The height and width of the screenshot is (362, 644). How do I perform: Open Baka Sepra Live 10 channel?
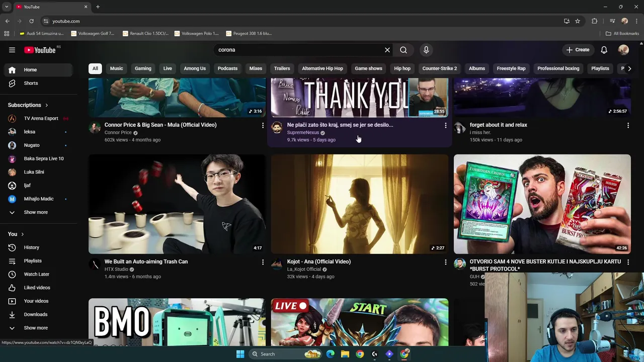(x=39, y=158)
